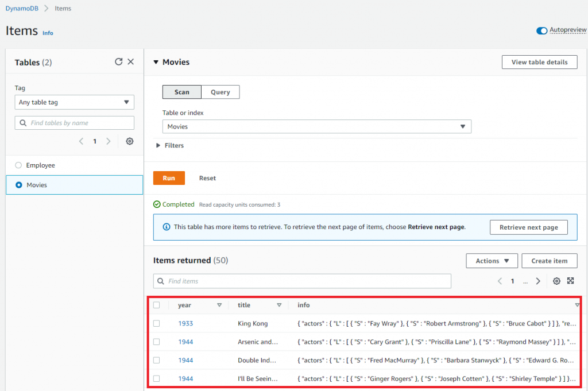588x391 pixels.
Task: Go to next page of items
Action: click(538, 281)
